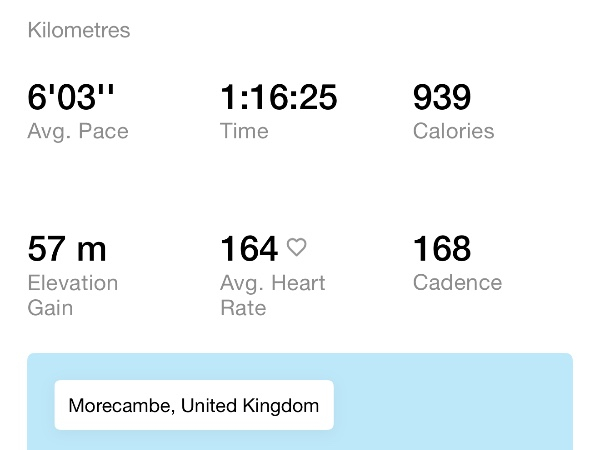The width and height of the screenshot is (600, 450).
Task: Select the 939 calories value
Action: click(442, 98)
